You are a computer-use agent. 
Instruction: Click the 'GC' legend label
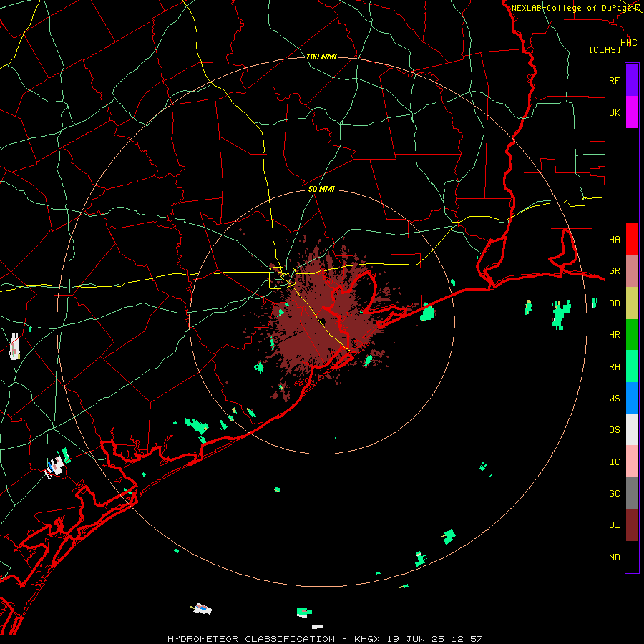(x=614, y=494)
